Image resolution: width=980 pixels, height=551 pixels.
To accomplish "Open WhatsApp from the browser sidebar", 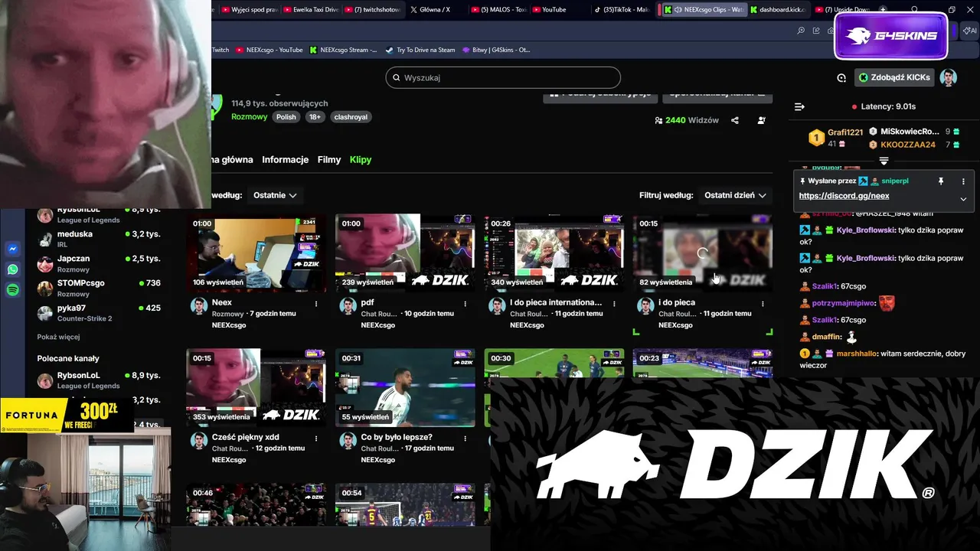I will point(13,269).
